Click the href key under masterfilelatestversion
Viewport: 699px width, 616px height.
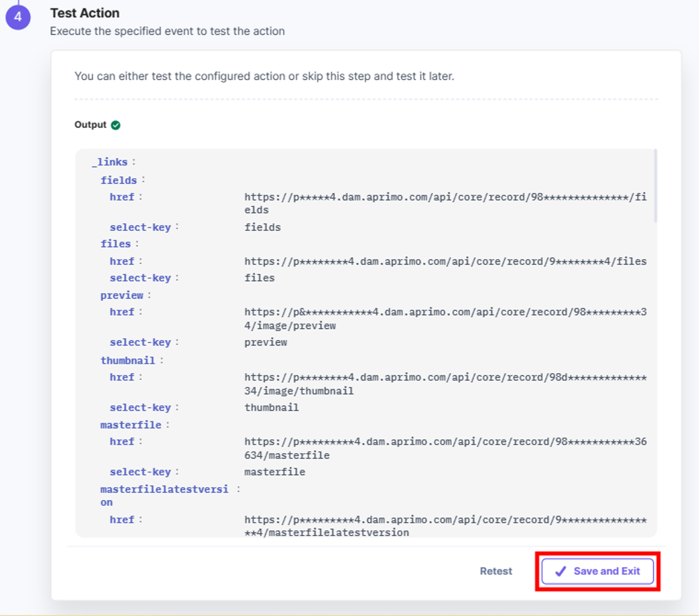pyautogui.click(x=122, y=520)
